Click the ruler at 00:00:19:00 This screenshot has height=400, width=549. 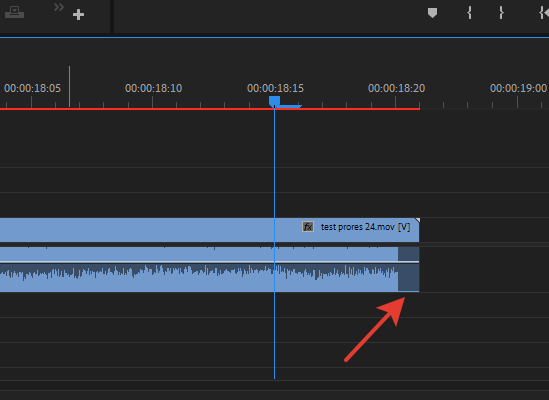pos(518,88)
